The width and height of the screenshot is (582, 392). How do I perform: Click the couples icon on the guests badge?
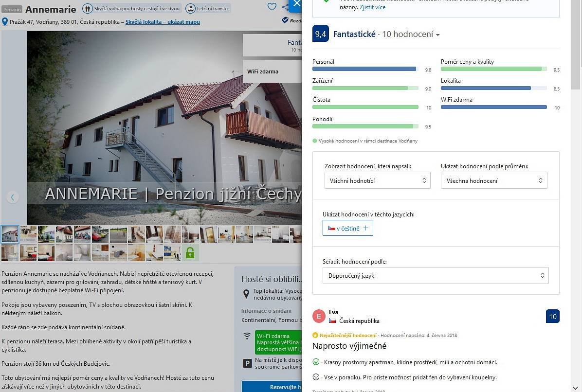pos(87,8)
